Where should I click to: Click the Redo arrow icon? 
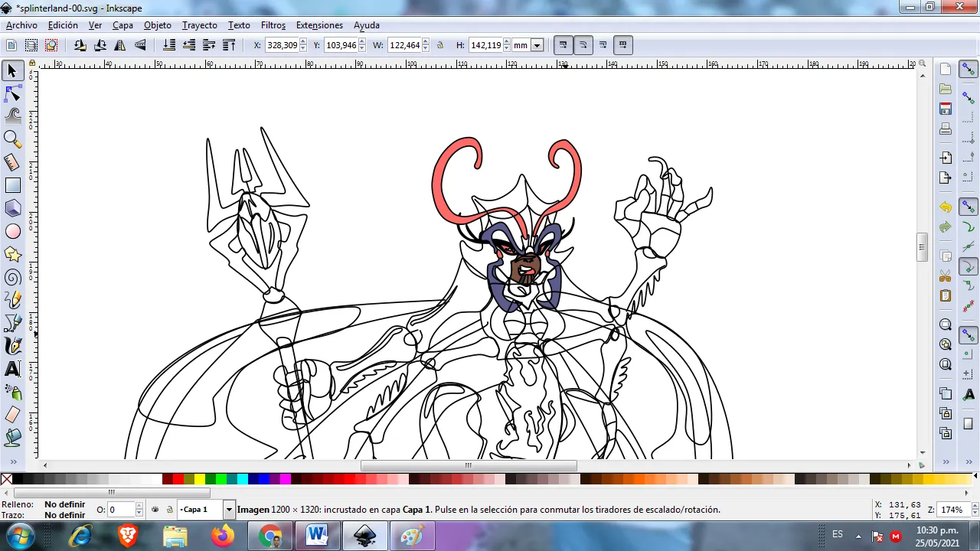[x=946, y=227]
